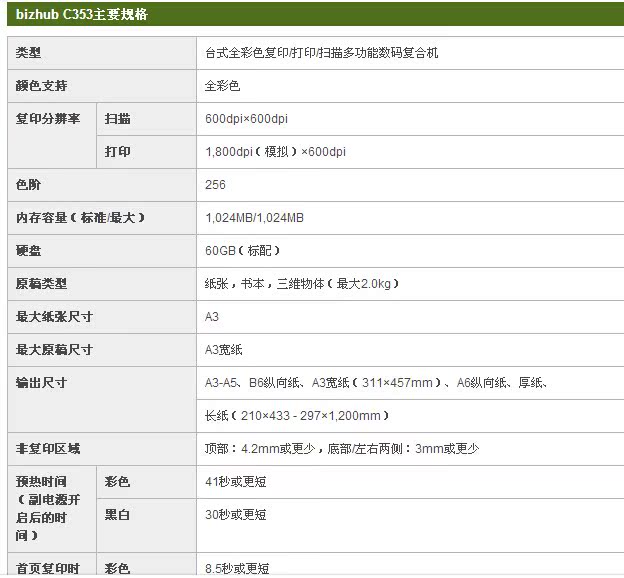The image size is (624, 578).
Task: Click the 41秒或更短 warm-up value
Action: coord(236,482)
